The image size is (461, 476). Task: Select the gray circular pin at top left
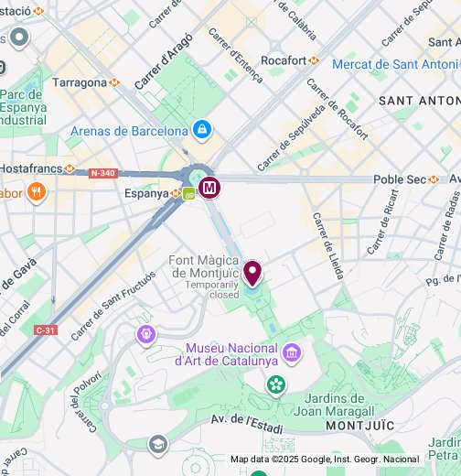pyautogui.click(x=19, y=38)
